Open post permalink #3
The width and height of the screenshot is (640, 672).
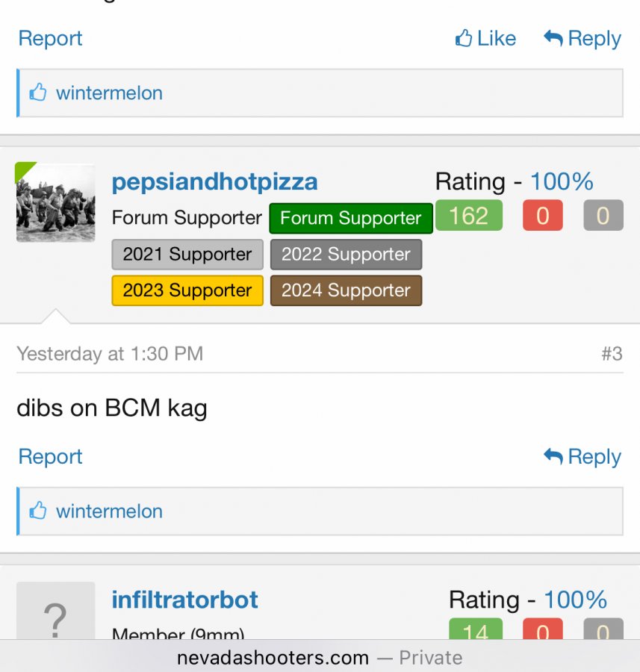pos(612,354)
